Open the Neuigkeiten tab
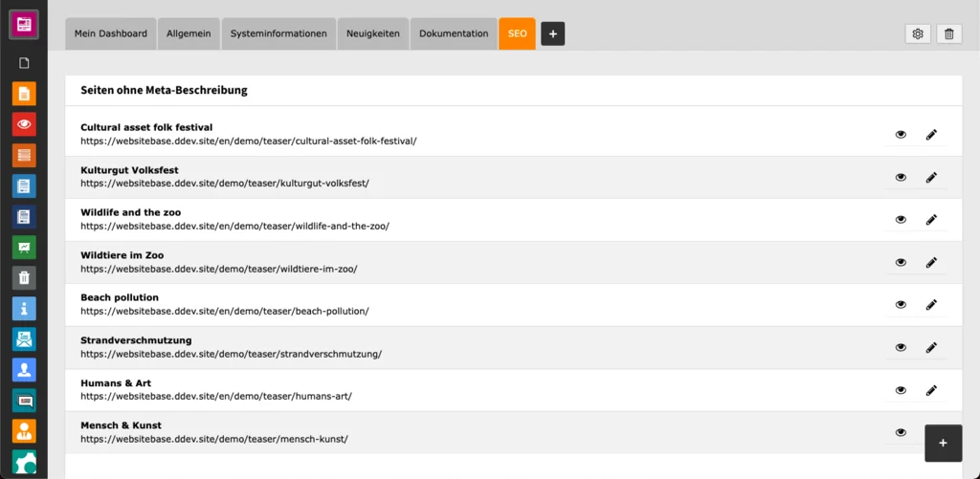This screenshot has height=479, width=980. point(374,33)
